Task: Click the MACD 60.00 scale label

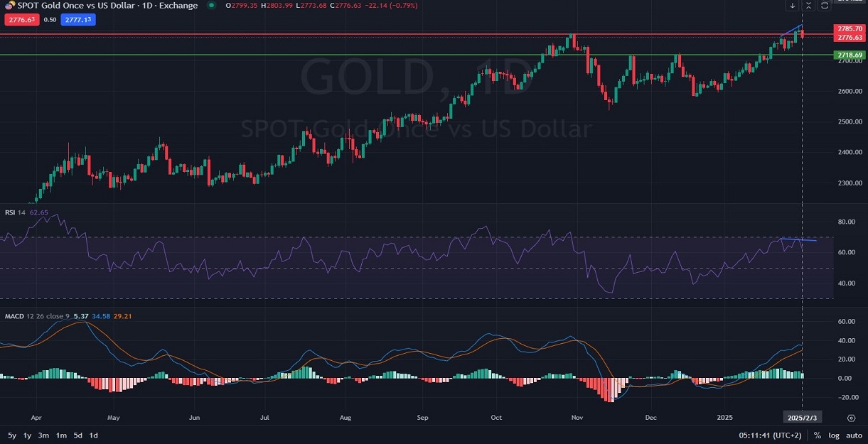Action: pos(846,321)
